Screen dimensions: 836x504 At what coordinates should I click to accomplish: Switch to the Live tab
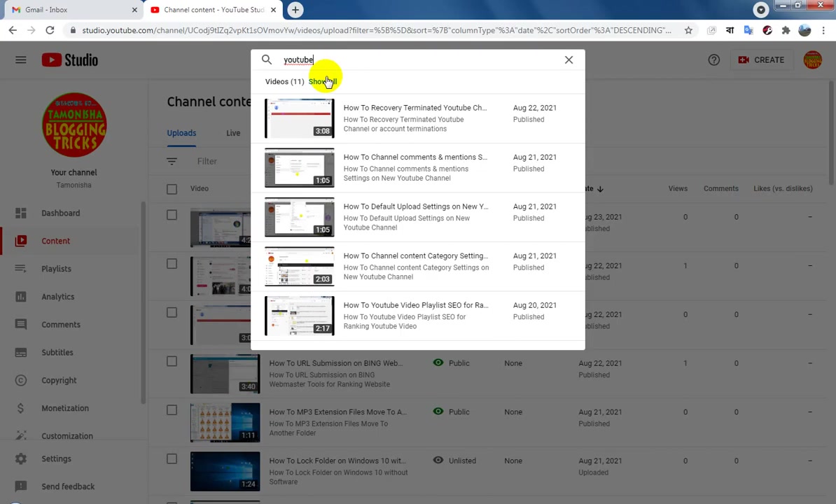click(233, 133)
